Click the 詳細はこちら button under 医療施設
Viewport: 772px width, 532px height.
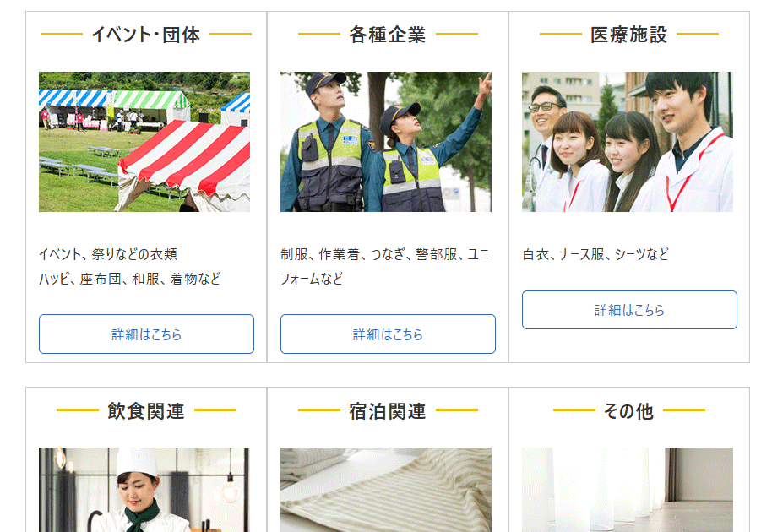point(629,310)
